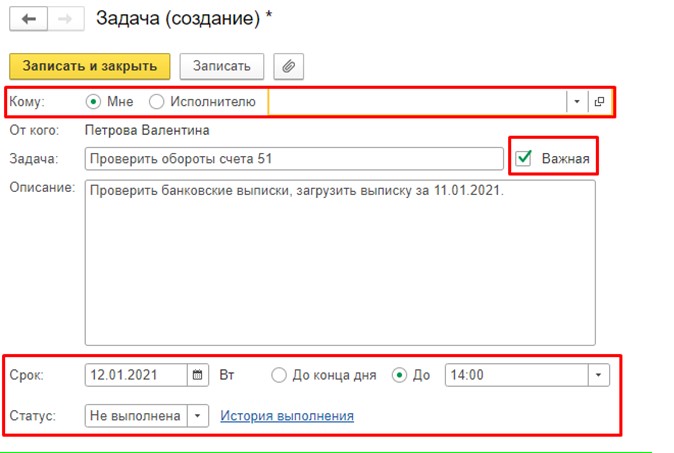Select the Мне radio button
The width and height of the screenshot is (674, 453).
point(94,101)
